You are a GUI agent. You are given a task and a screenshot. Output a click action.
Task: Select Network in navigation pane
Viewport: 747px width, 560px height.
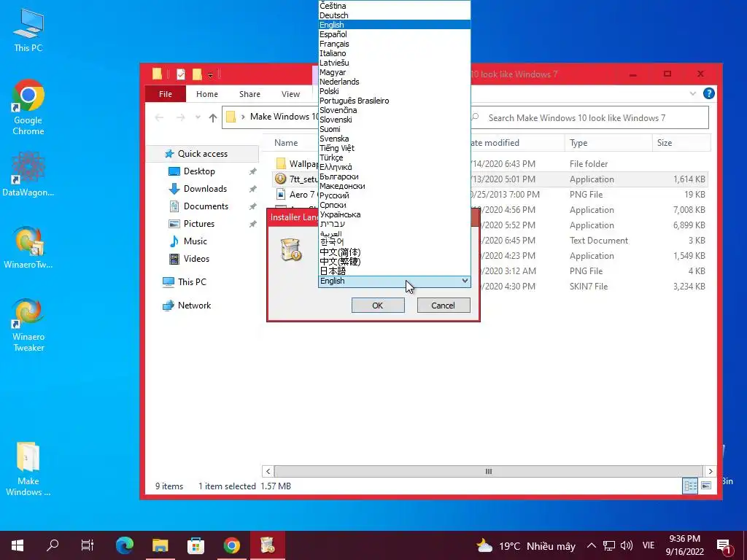tap(194, 306)
